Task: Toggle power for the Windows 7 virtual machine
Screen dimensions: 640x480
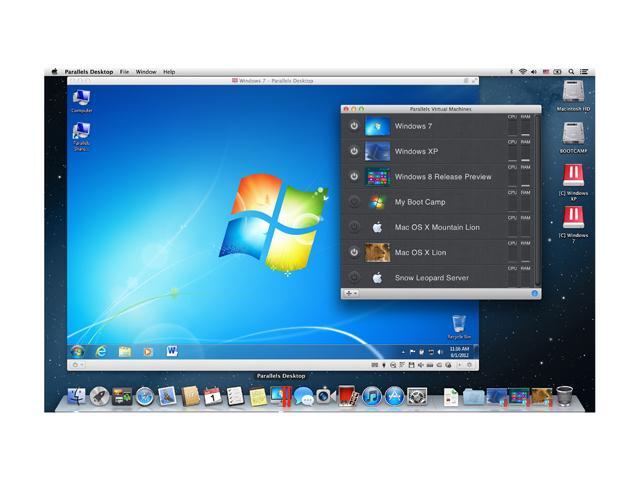Action: [x=354, y=126]
